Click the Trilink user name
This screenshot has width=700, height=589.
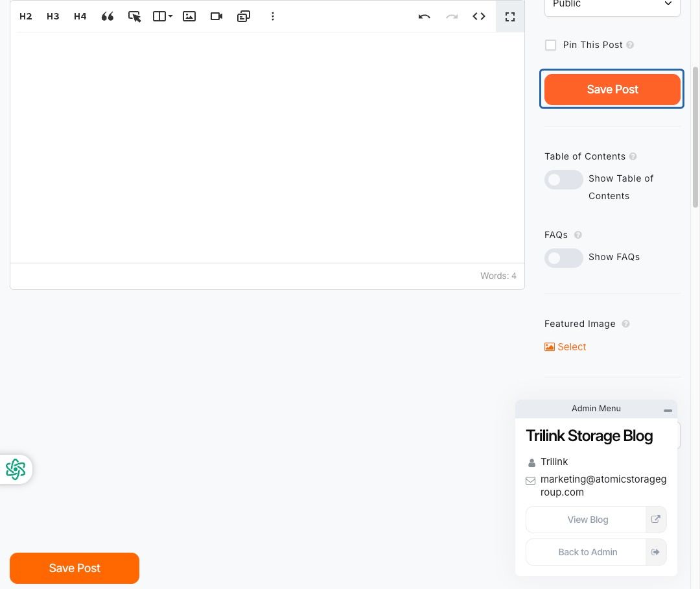pos(554,462)
